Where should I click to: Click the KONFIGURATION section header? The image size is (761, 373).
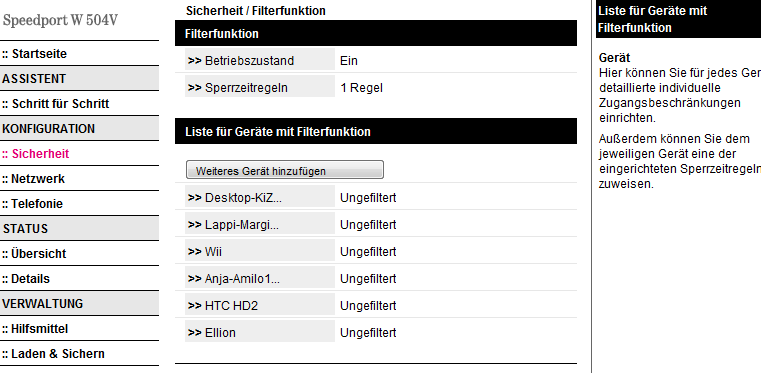[x=79, y=129]
